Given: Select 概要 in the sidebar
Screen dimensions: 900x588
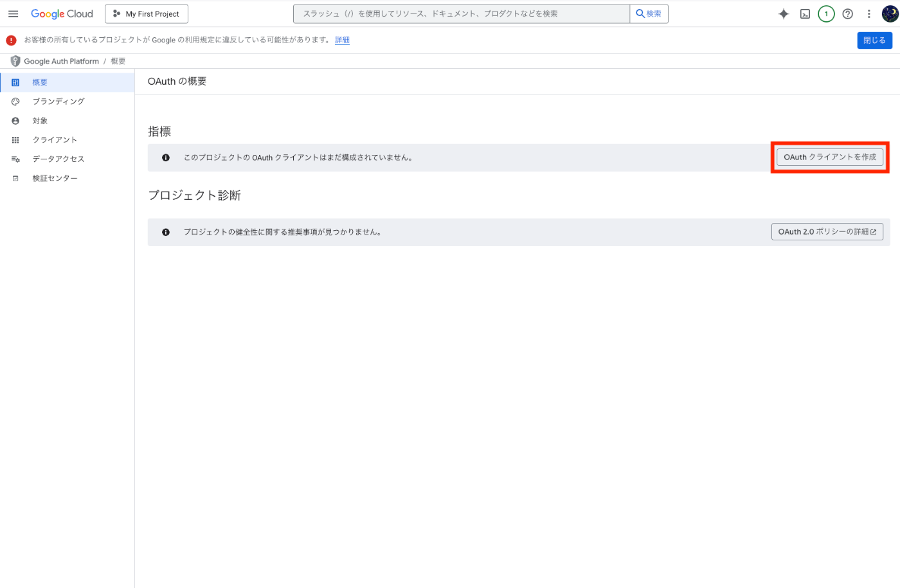Looking at the screenshot, I should click(x=67, y=82).
